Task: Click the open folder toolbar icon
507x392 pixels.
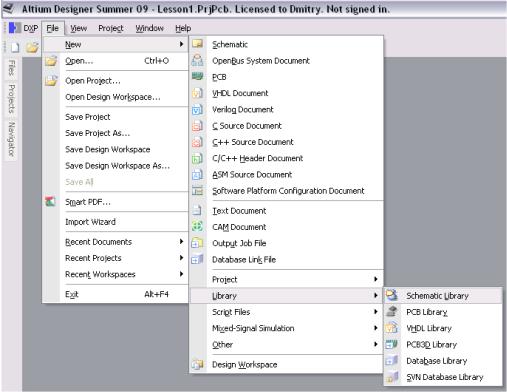Action: [x=32, y=47]
